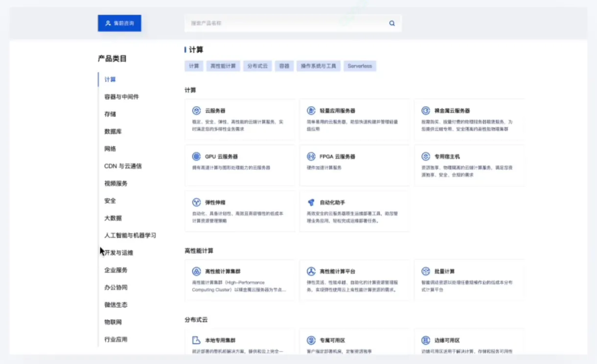Click the person icon in 售前咨询 button
Viewport: 597px width, 364px height.
tap(108, 23)
